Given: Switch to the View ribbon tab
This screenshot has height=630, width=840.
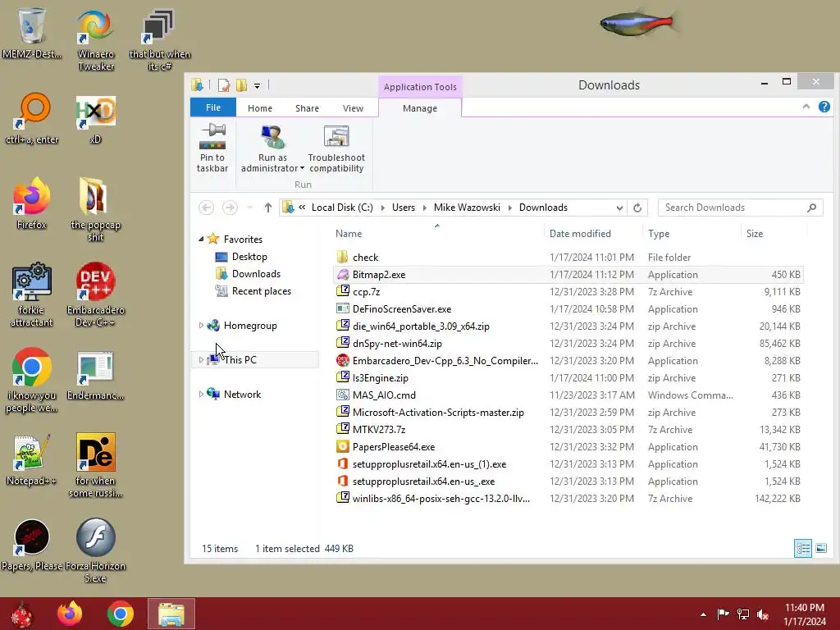Looking at the screenshot, I should pos(353,108).
